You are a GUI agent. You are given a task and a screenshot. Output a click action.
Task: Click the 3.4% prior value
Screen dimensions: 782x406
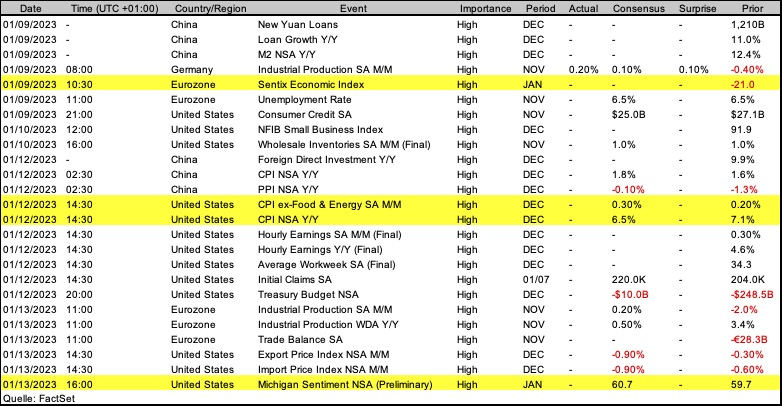743,324
